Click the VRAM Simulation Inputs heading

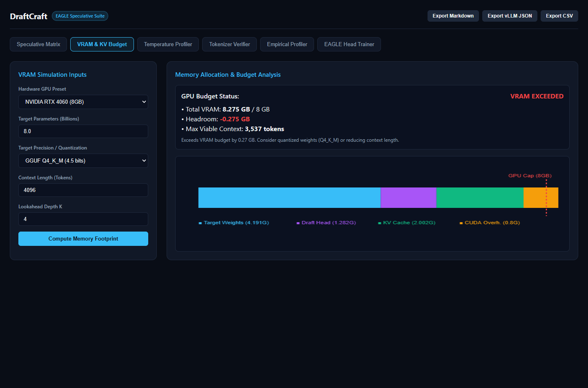pyautogui.click(x=52, y=75)
